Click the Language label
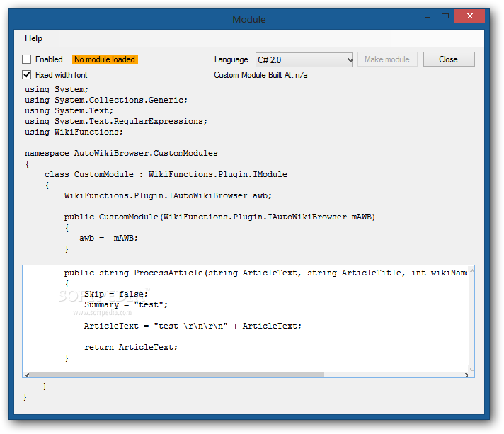The image size is (504, 434). [231, 59]
